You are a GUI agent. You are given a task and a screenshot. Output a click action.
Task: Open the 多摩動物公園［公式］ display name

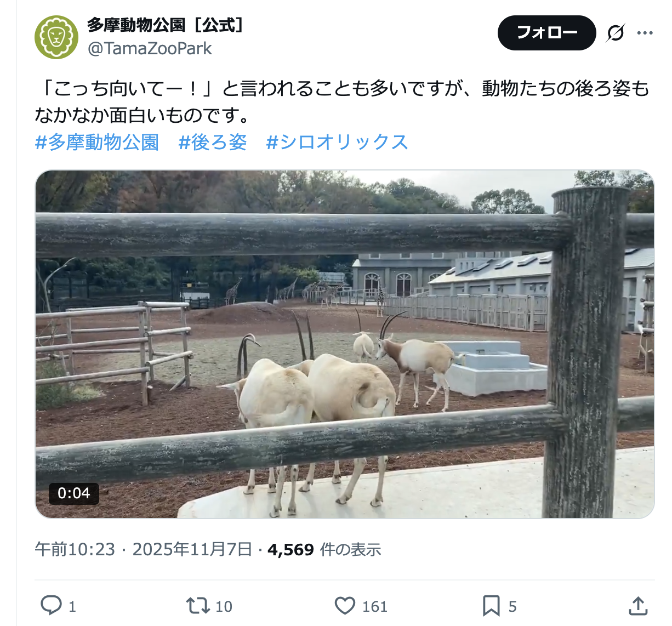pyautogui.click(x=166, y=25)
